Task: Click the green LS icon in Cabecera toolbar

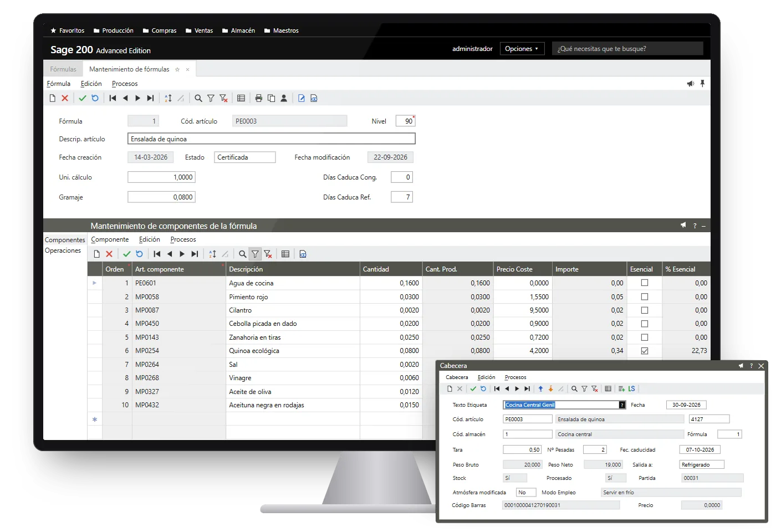Action: click(631, 388)
